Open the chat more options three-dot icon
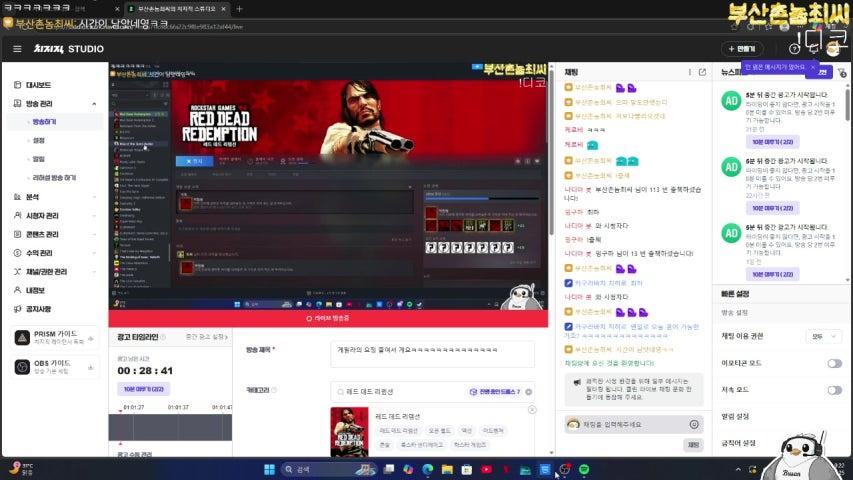Image resolution: width=853 pixels, height=480 pixels. [x=690, y=72]
